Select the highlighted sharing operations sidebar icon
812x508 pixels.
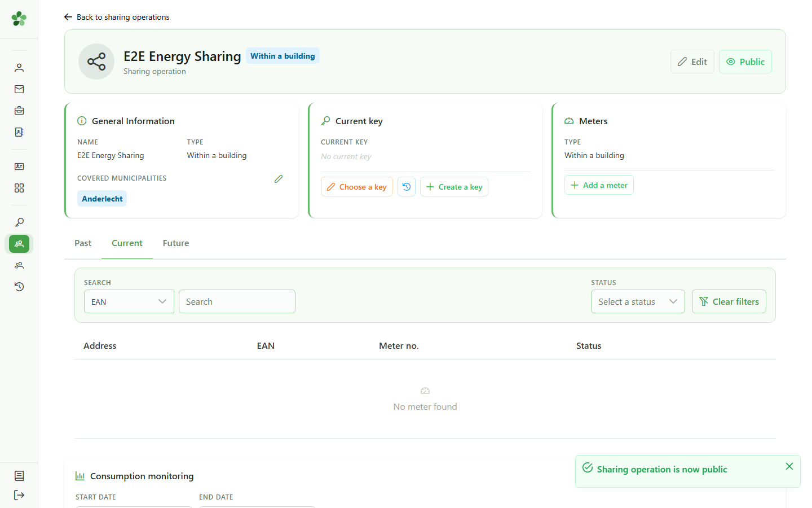coord(19,244)
